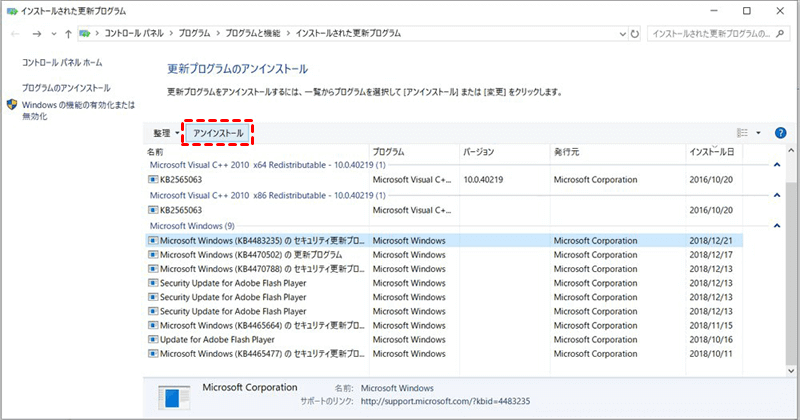Select the KB4470502 update row
The image size is (800, 420).
tap(444, 255)
